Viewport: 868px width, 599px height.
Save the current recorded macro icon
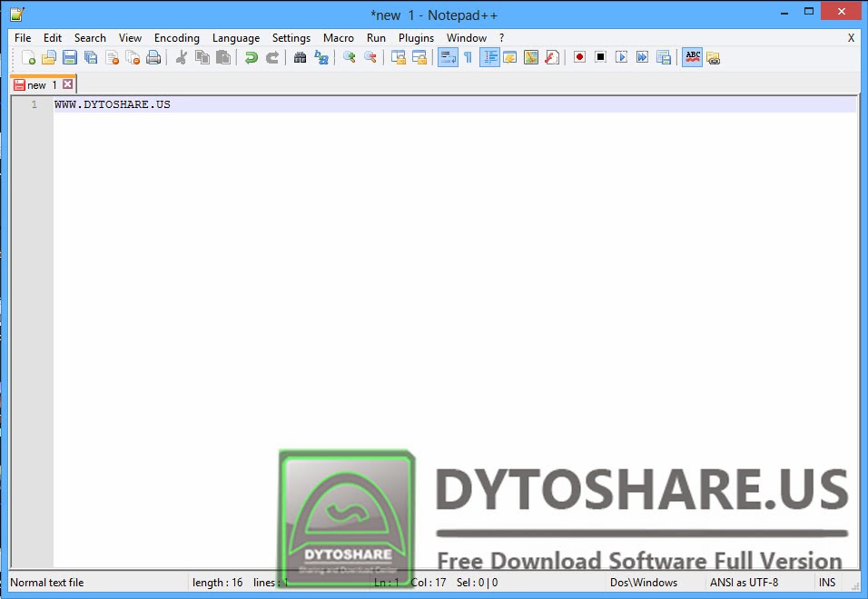click(663, 57)
